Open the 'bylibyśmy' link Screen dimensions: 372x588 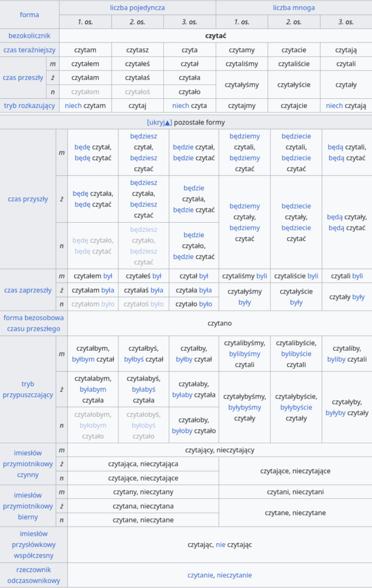click(244, 354)
